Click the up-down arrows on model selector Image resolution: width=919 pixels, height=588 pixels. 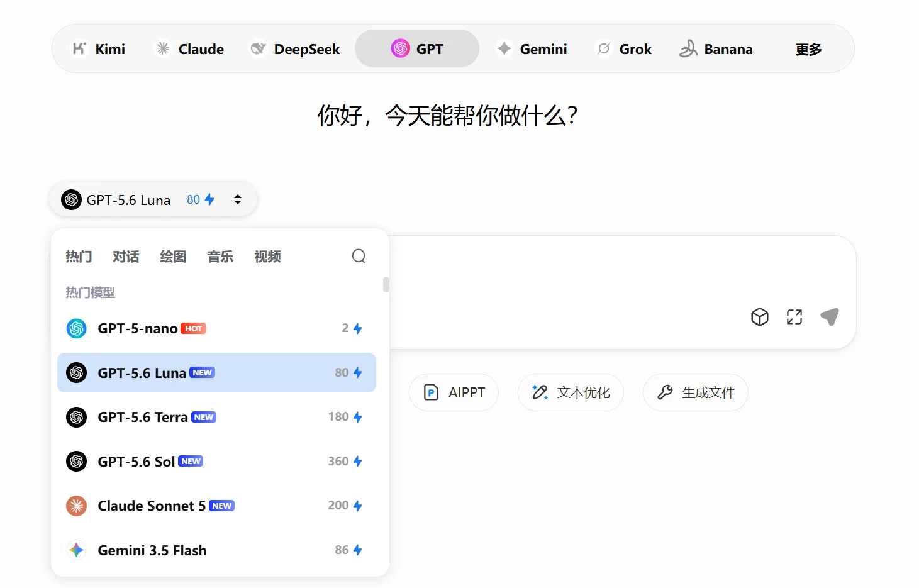pos(238,199)
